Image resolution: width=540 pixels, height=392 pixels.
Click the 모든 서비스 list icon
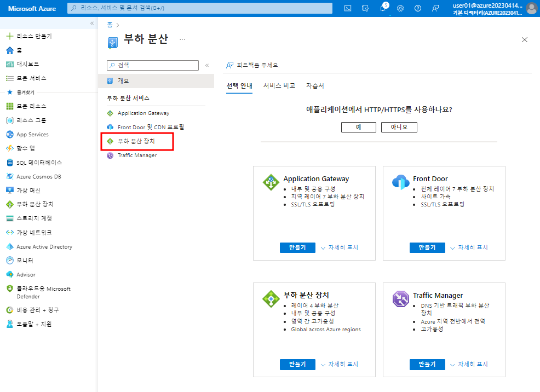10,78
